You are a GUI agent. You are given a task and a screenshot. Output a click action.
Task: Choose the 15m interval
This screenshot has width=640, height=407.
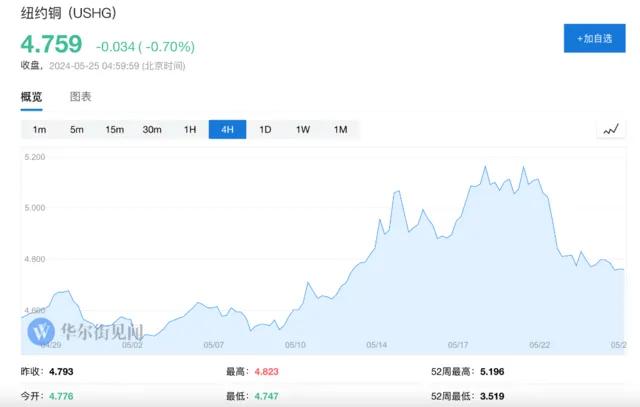pyautogui.click(x=114, y=130)
